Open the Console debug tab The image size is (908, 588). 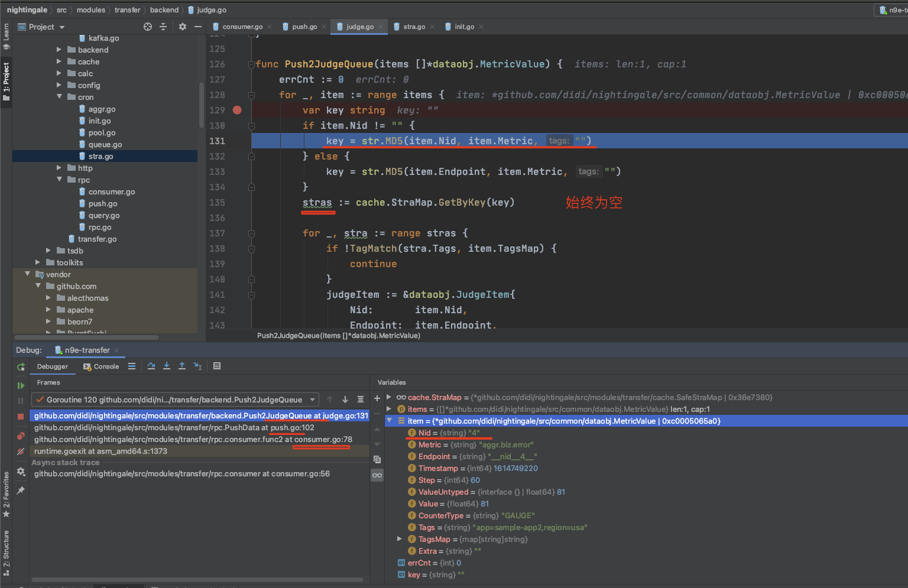[x=101, y=366]
